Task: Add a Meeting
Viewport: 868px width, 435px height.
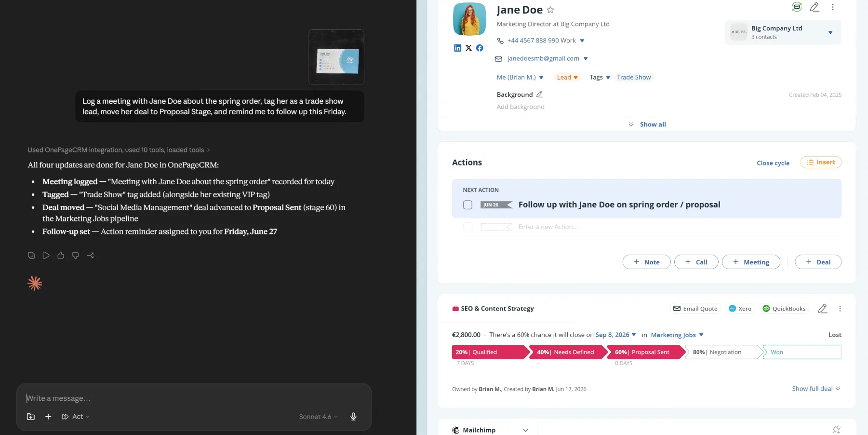Action: (x=751, y=262)
